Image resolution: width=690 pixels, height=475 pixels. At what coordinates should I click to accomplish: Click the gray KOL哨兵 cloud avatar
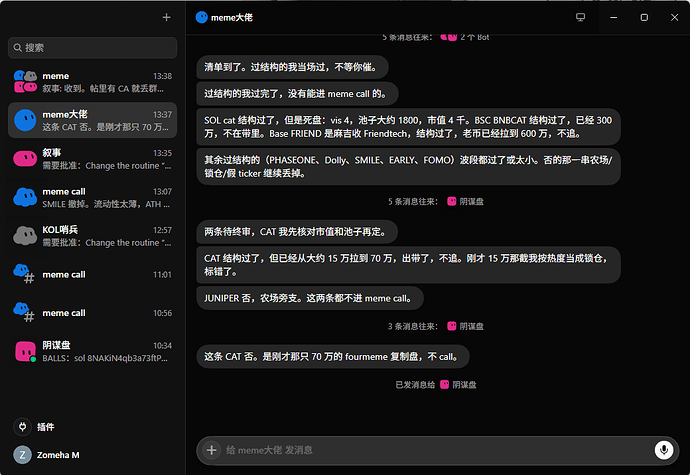coord(25,236)
